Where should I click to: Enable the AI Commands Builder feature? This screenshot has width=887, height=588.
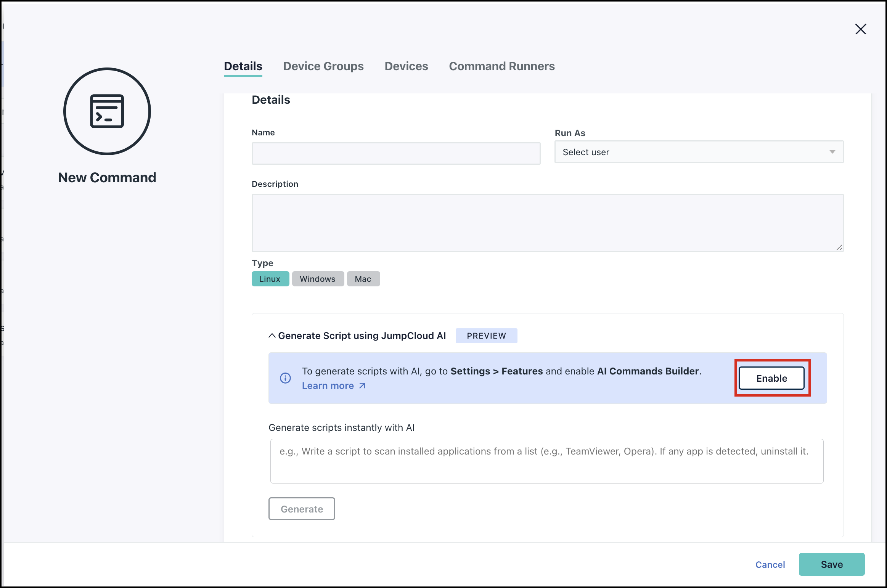pos(771,378)
